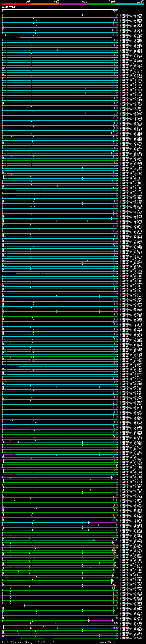This screenshot has height=644, width=146.
Task: Click the white query sequence ruler bar
Action: 60,9
